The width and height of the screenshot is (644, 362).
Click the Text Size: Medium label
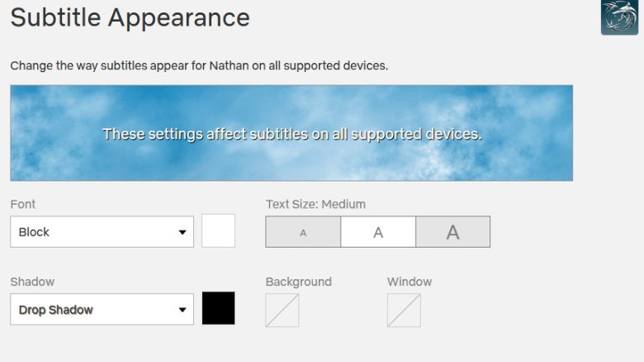pyautogui.click(x=315, y=204)
